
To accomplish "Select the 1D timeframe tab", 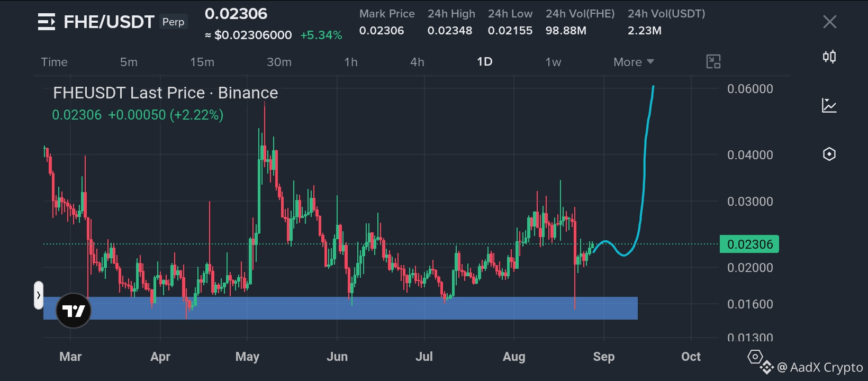I will pyautogui.click(x=485, y=62).
